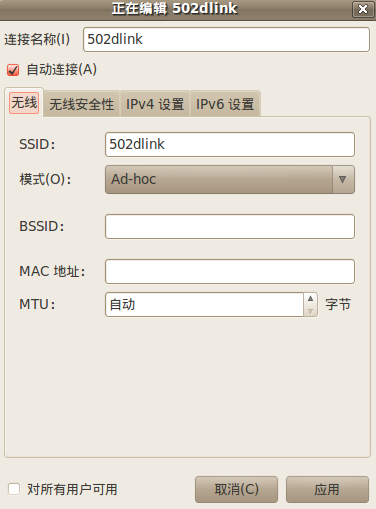Click the MTU value field showing 自动

pos(204,305)
